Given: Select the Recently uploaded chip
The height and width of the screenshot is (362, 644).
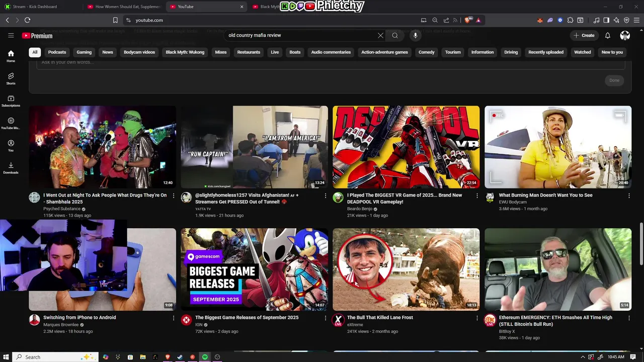Looking at the screenshot, I should click(546, 52).
